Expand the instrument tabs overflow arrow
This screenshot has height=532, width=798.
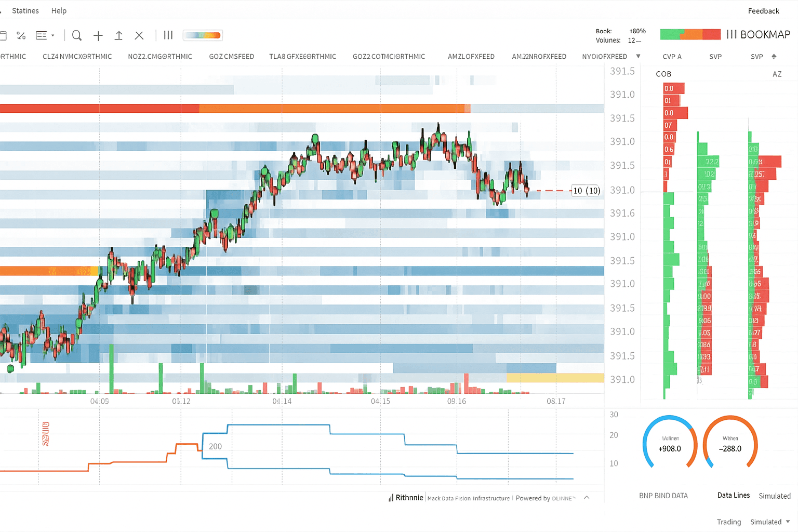click(638, 56)
